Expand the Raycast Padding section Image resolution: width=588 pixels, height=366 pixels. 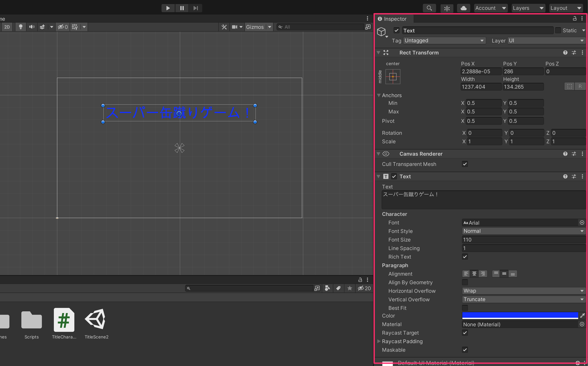pyautogui.click(x=379, y=341)
